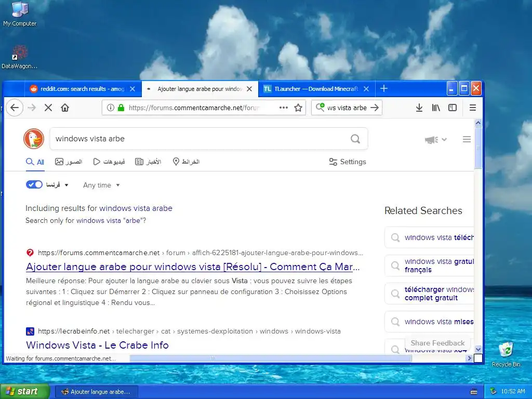This screenshot has height=399, width=532.
Task: Bookmark this page with the star icon
Action: 298,108
